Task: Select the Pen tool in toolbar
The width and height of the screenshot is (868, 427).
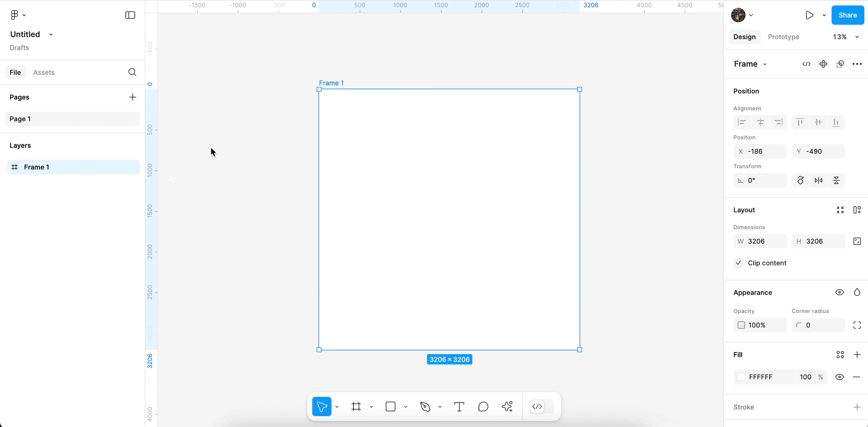Action: (x=425, y=406)
